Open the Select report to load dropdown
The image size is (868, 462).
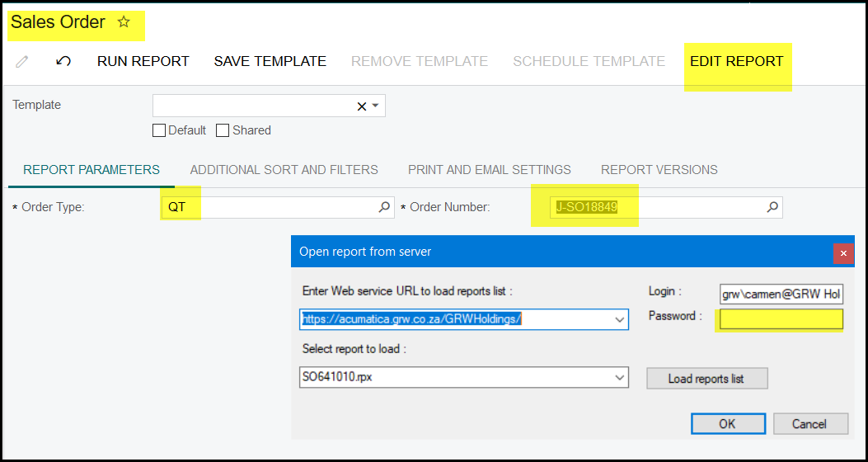(619, 378)
